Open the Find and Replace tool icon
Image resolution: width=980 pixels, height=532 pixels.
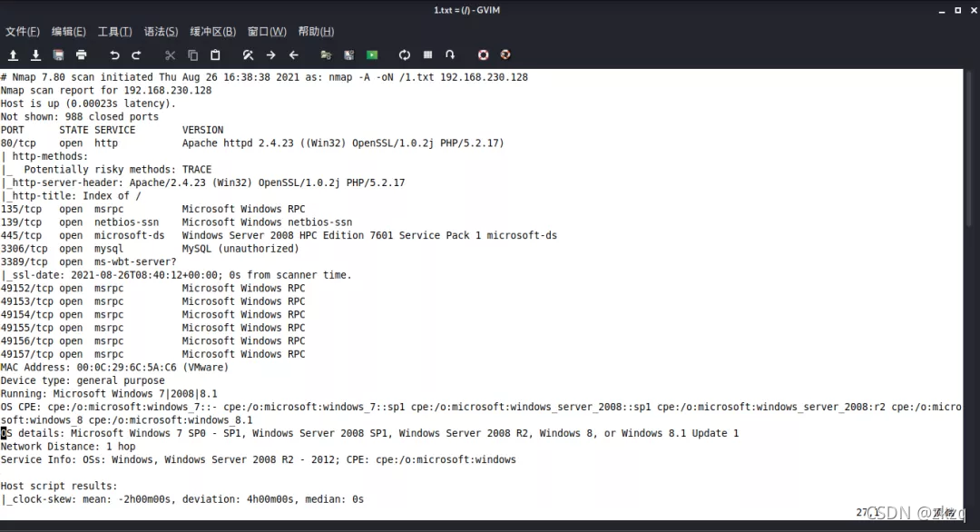point(248,55)
